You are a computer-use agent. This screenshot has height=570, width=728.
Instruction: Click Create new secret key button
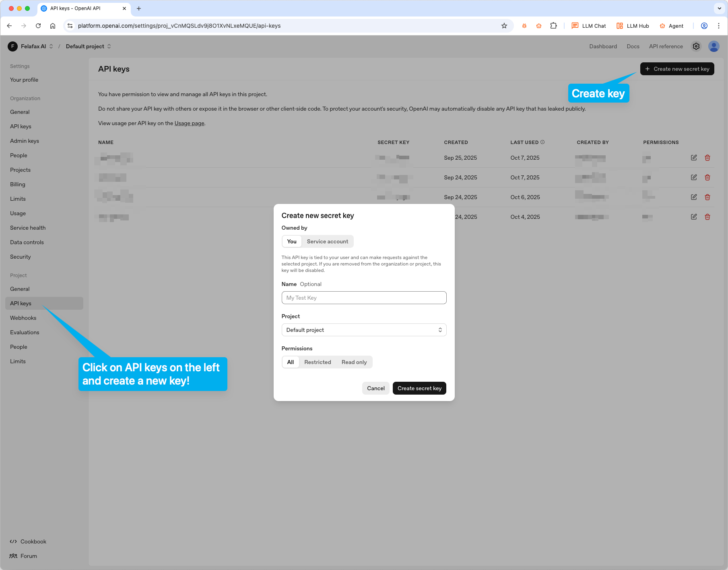point(677,69)
